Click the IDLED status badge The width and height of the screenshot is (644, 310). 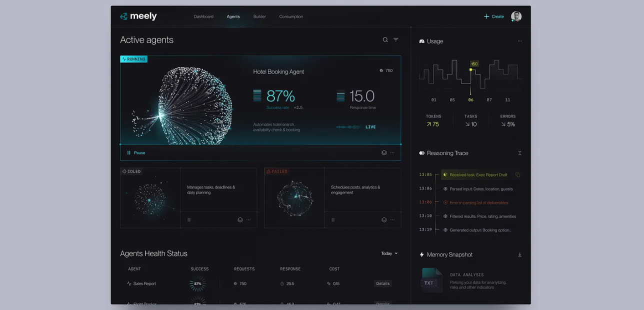[132, 171]
